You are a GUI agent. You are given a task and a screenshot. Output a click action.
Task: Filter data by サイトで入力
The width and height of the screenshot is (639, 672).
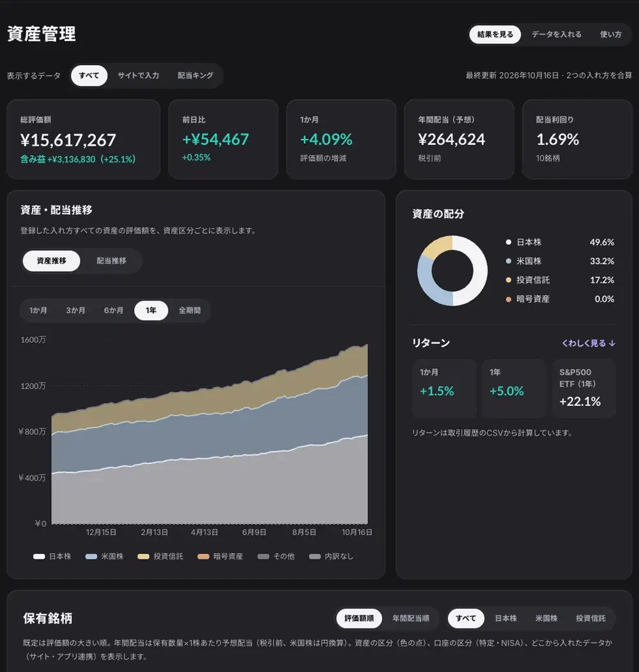click(x=138, y=75)
